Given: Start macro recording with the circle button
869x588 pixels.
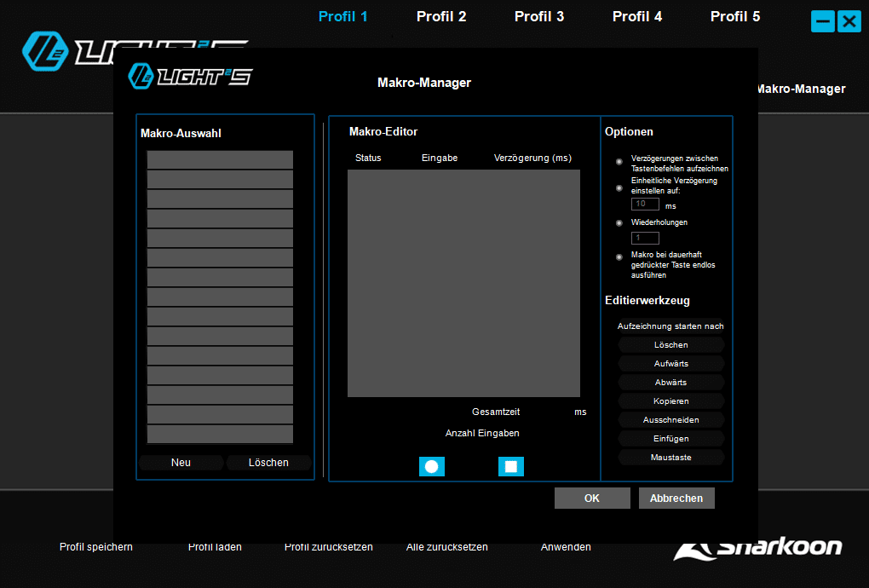Looking at the screenshot, I should 431,466.
